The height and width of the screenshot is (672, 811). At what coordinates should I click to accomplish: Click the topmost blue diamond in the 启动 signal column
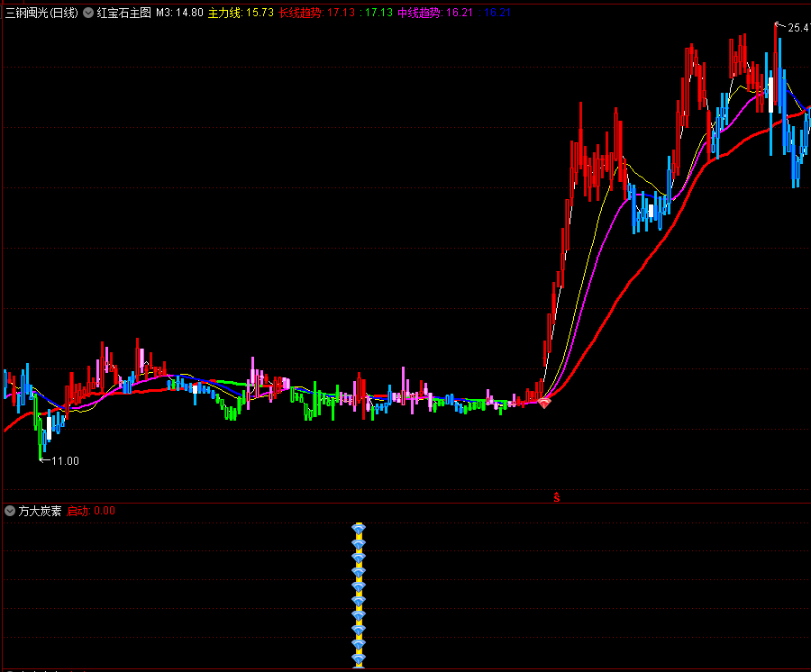tap(359, 528)
